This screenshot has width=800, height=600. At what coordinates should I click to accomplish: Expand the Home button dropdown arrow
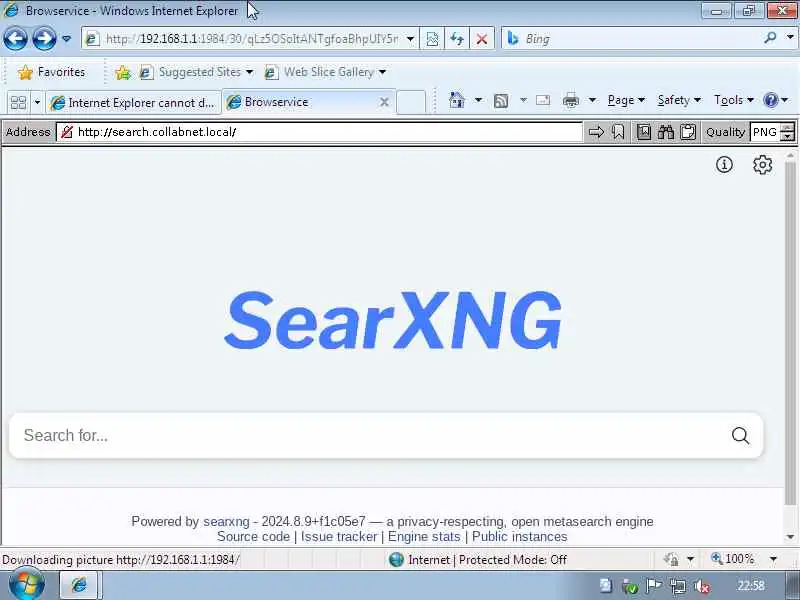(x=478, y=100)
